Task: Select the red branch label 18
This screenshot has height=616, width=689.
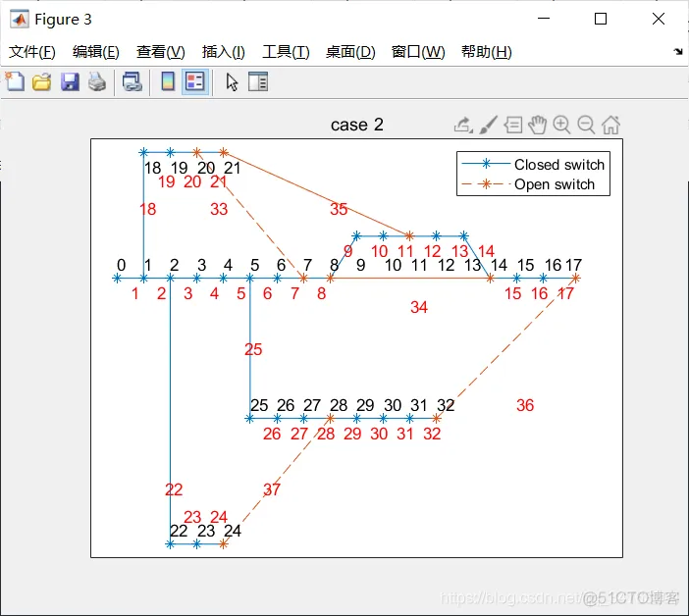Action: 147,209
